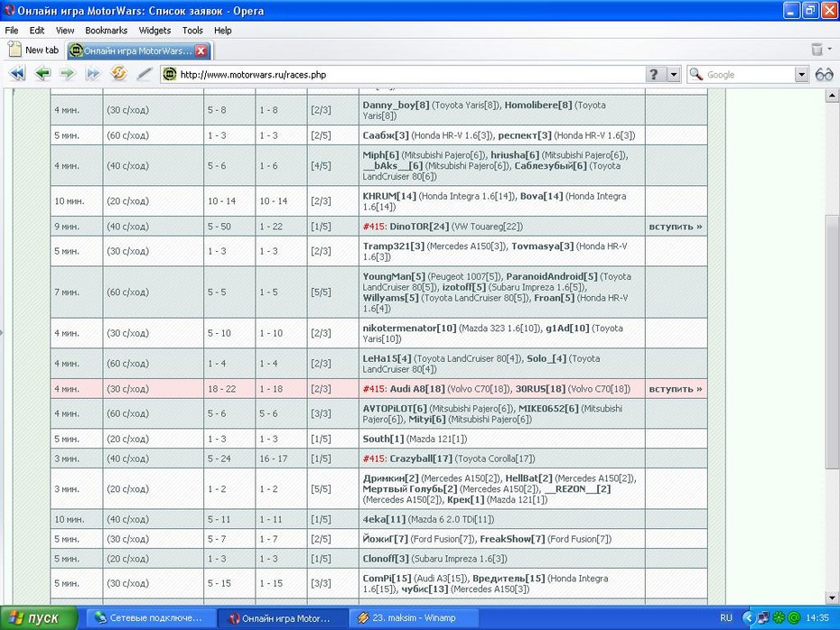Switch to Winamp maksim taskbar button
Image resolution: width=840 pixels, height=630 pixels.
[x=414, y=618]
